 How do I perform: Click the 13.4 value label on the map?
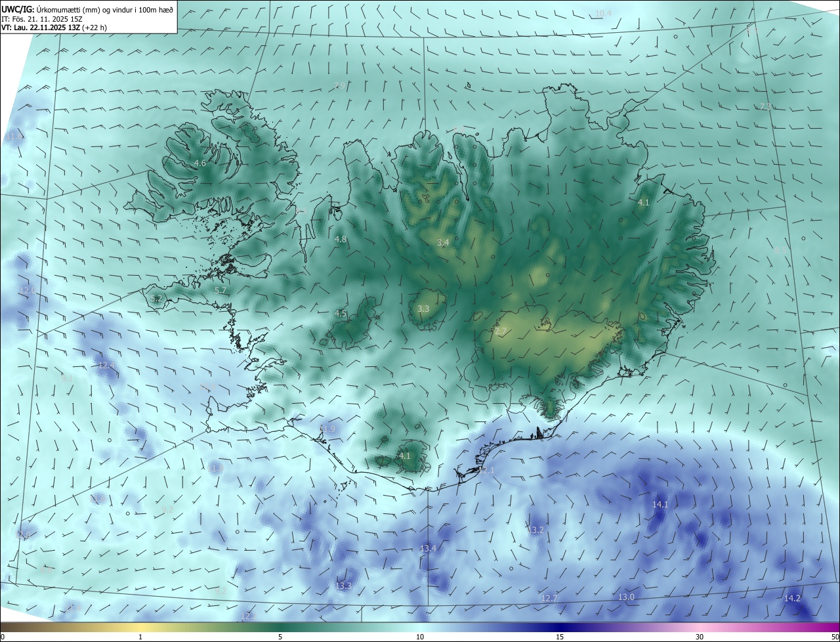pos(428,548)
